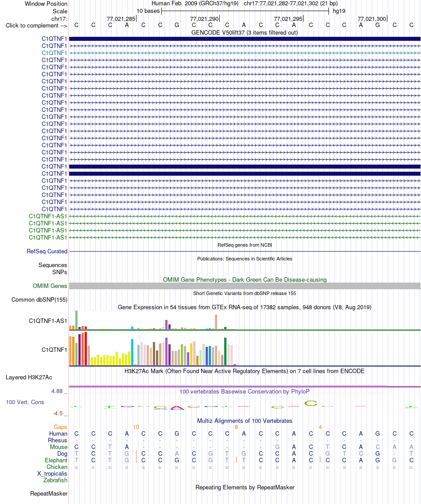Click the SNPs track label
The image size is (421, 504).
(x=60, y=272)
